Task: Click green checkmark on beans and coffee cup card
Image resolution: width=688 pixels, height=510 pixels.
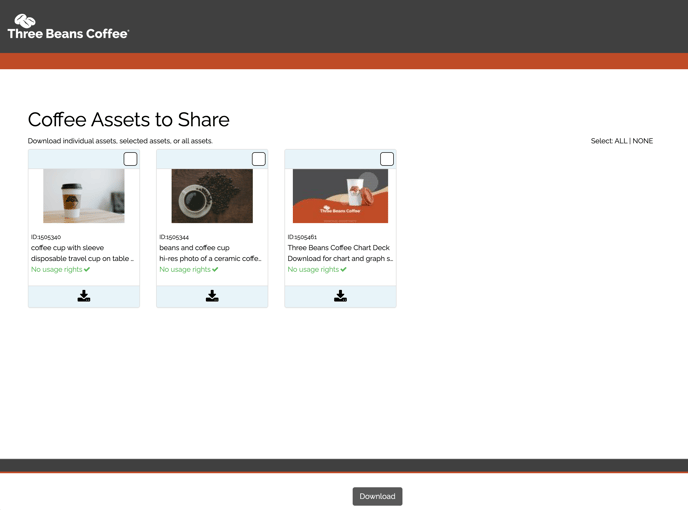Action: pyautogui.click(x=215, y=270)
